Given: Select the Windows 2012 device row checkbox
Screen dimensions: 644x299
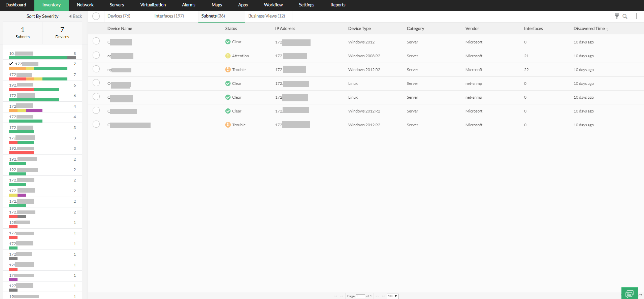Looking at the screenshot, I should pos(96,41).
